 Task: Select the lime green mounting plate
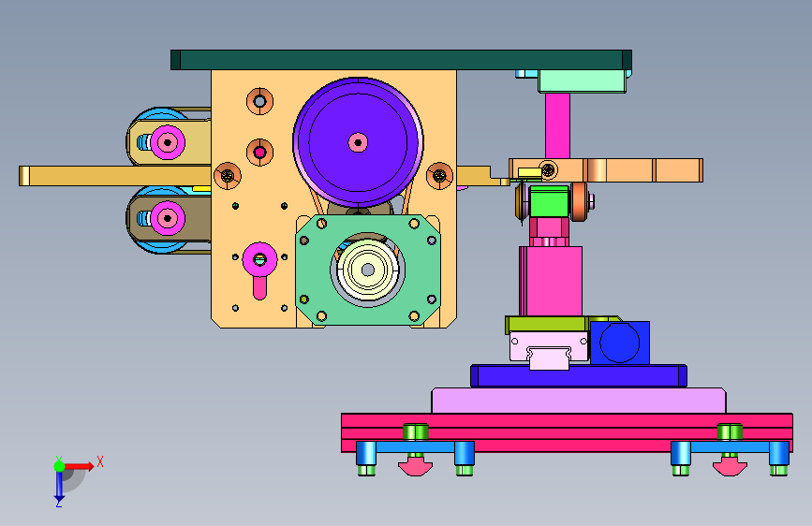tap(548, 325)
